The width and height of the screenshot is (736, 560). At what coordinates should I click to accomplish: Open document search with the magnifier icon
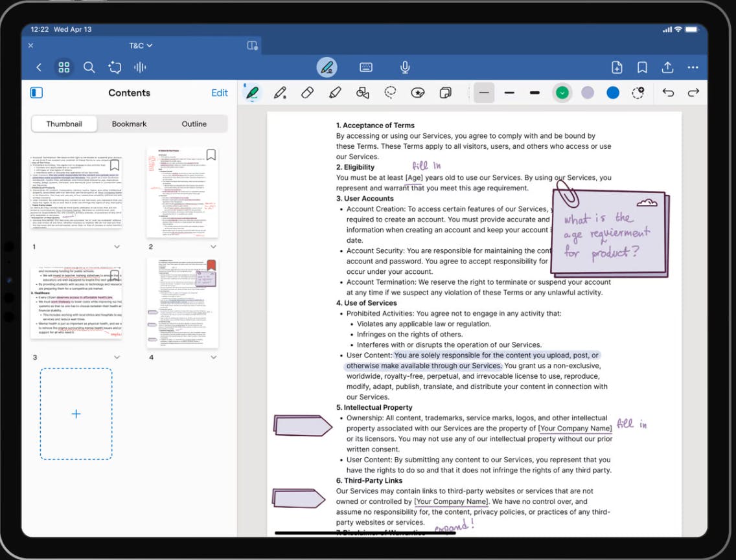pyautogui.click(x=89, y=67)
